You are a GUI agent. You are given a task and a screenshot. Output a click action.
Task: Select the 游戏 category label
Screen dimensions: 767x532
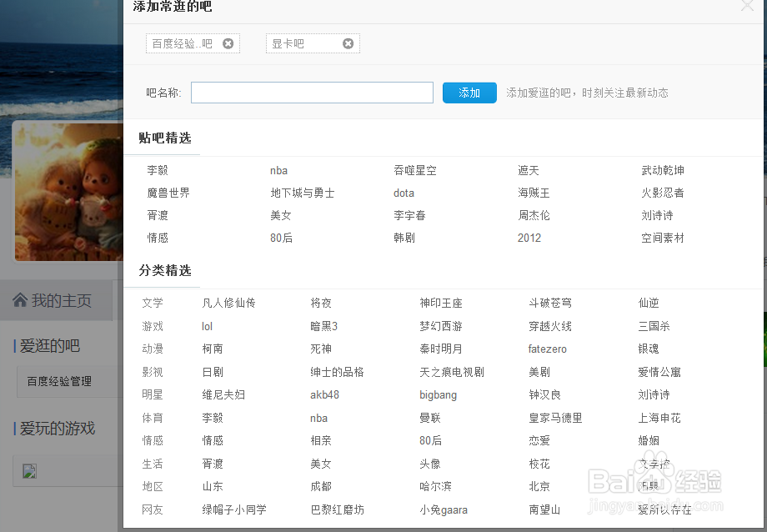tap(153, 326)
